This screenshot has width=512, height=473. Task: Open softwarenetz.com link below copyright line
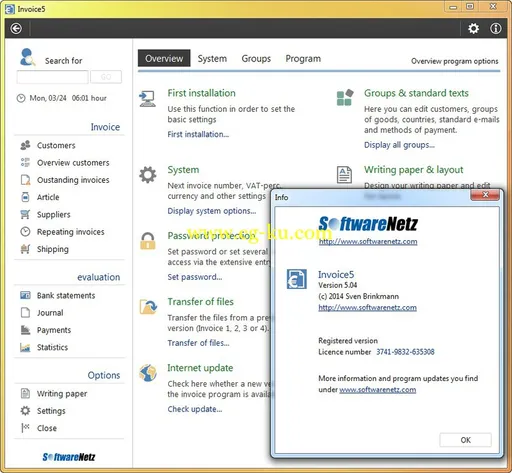(x=367, y=308)
